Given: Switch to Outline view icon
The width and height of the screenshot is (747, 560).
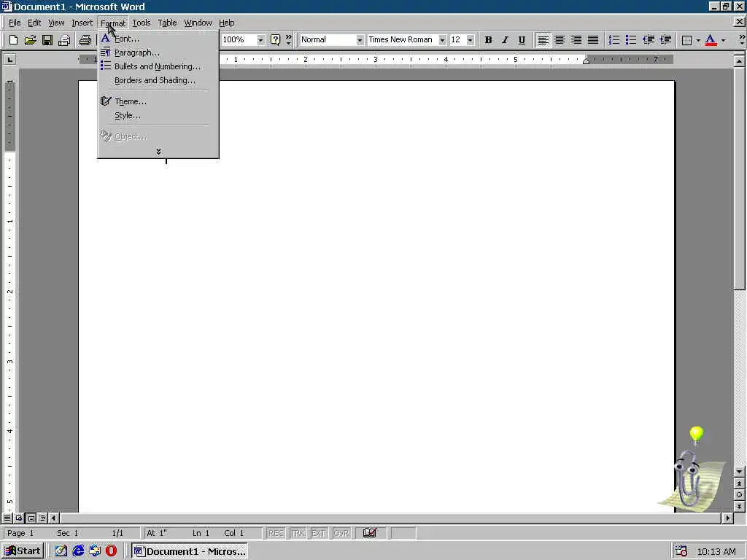Looking at the screenshot, I should tap(42, 518).
